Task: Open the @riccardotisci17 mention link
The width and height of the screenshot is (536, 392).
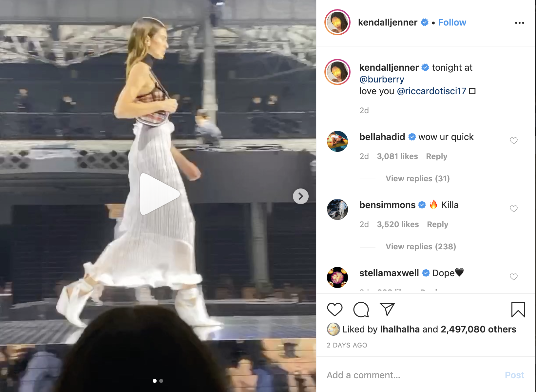Action: pyautogui.click(x=431, y=91)
